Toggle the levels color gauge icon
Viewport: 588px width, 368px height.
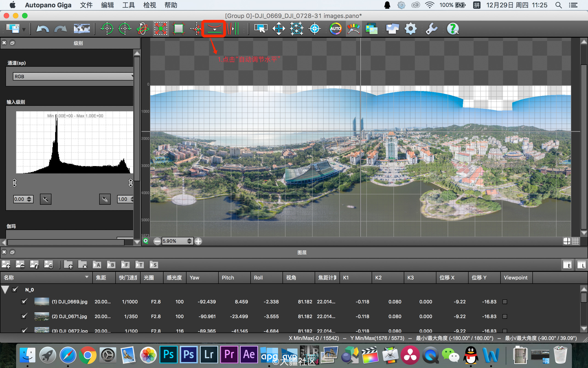click(x=353, y=29)
